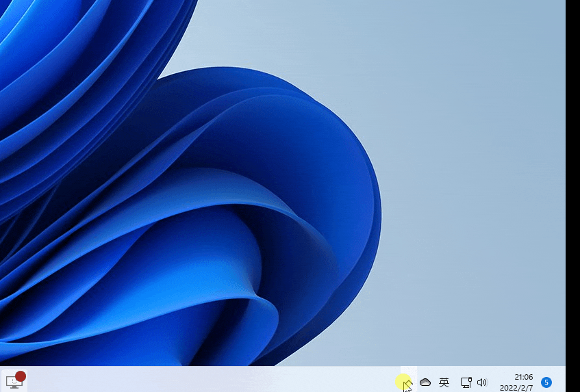
Task: Open the clock showing 21:06
Action: click(x=523, y=377)
